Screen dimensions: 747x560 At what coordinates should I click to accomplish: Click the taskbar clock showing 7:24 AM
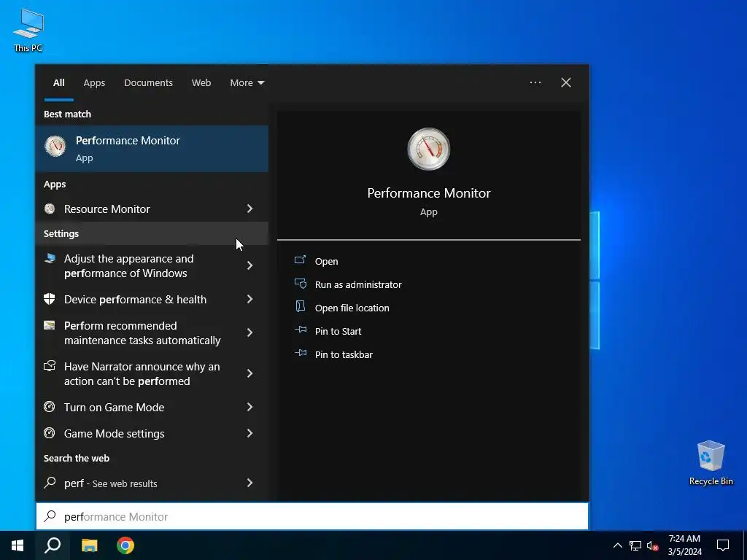684,545
